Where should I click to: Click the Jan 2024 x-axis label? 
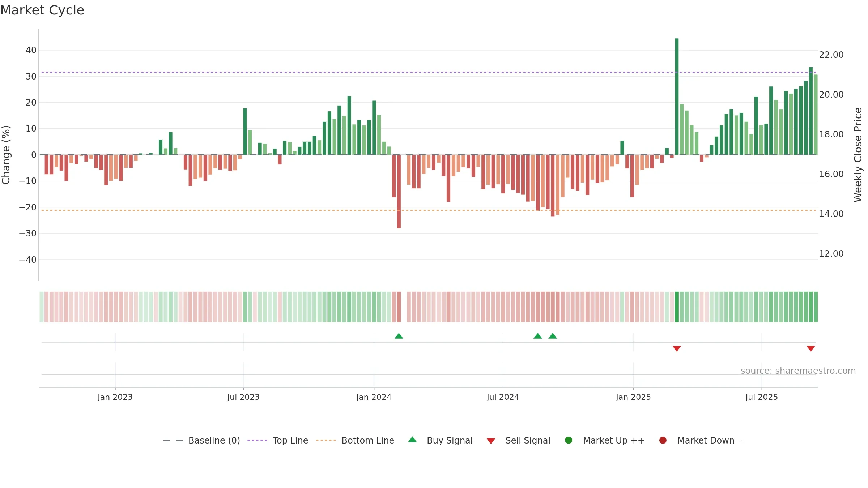point(374,397)
